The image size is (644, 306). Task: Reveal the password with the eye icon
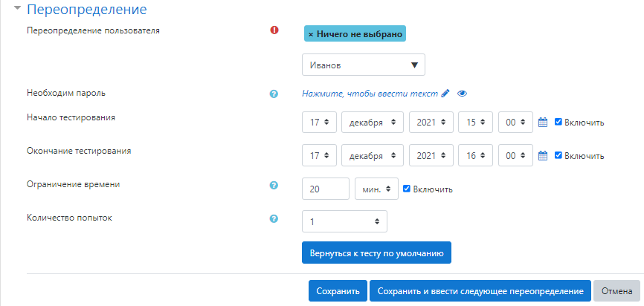click(x=462, y=94)
